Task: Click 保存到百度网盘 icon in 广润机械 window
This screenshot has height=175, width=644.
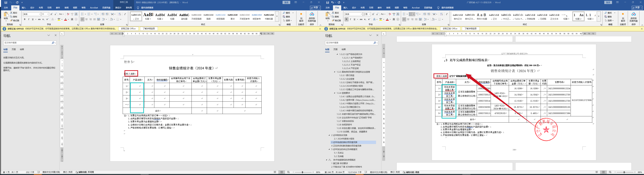Action: [x=633, y=16]
